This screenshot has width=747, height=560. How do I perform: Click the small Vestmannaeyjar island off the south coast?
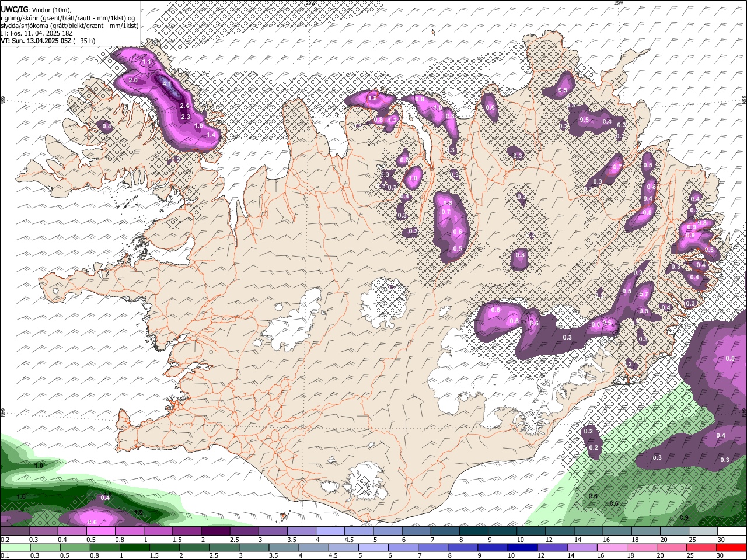pos(284,516)
